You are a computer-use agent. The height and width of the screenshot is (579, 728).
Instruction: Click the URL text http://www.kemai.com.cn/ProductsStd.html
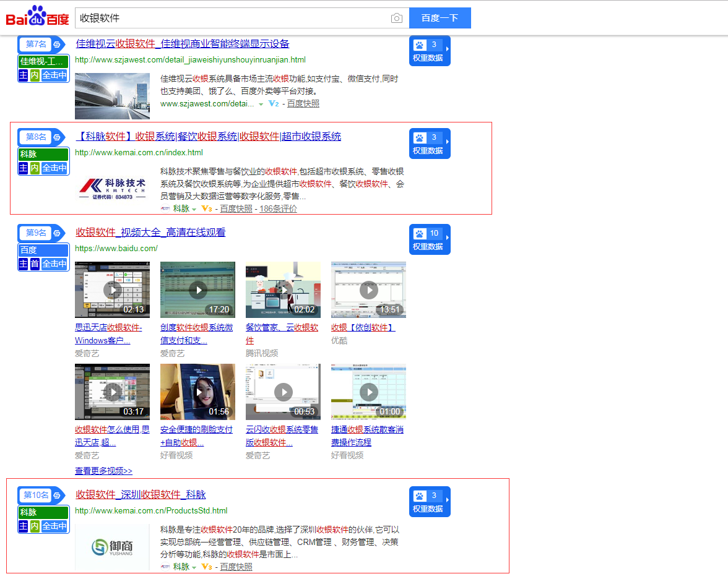click(151, 511)
